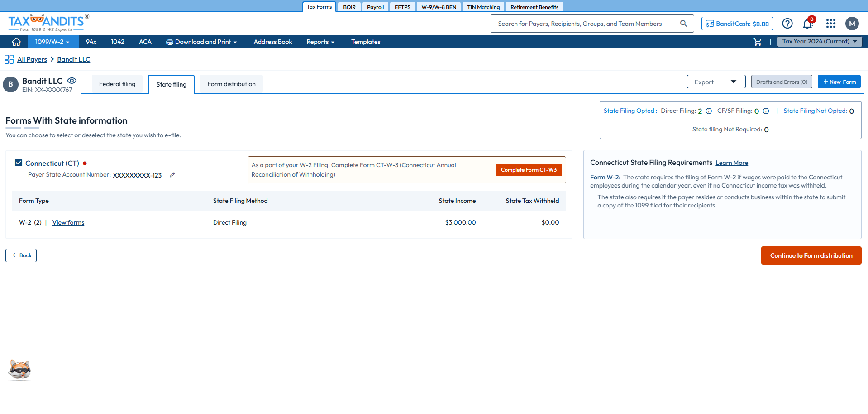Switch to the W-9/W-8 BEN top tab
The height and width of the screenshot is (414, 868).
(439, 7)
